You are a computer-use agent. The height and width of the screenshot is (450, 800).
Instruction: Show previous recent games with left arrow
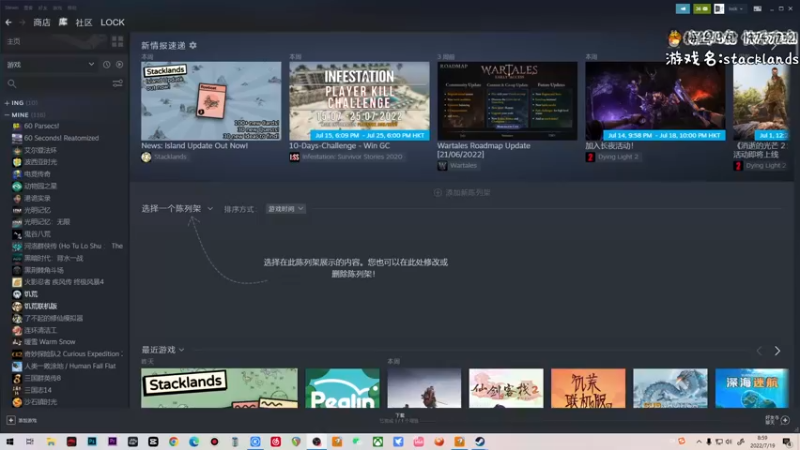point(760,351)
